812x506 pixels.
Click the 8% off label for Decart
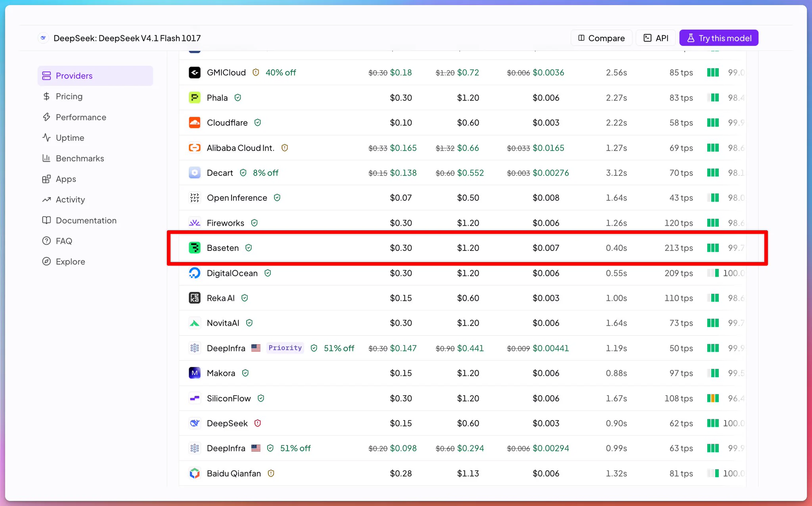[266, 173]
